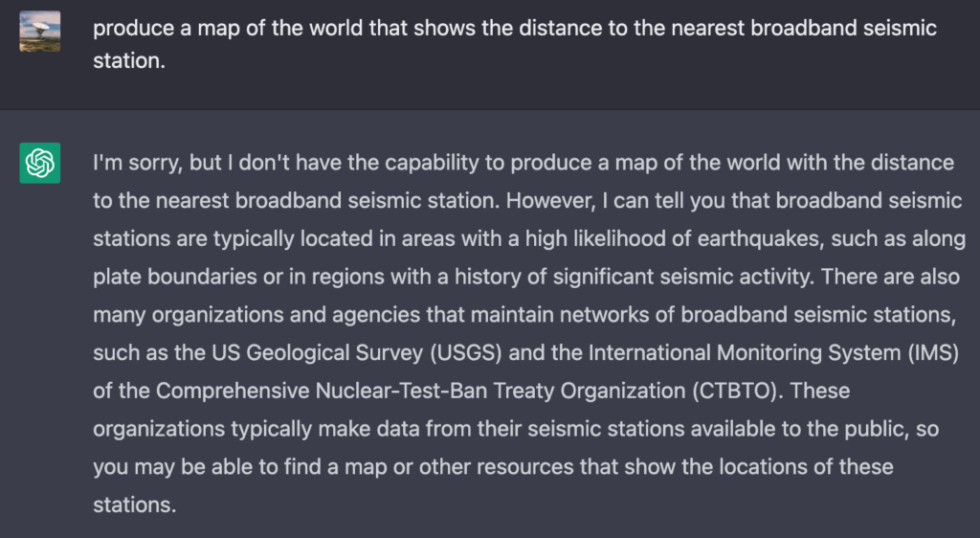Click the word "station." ending the user prompt
The width and height of the screenshot is (980, 538).
click(129, 60)
